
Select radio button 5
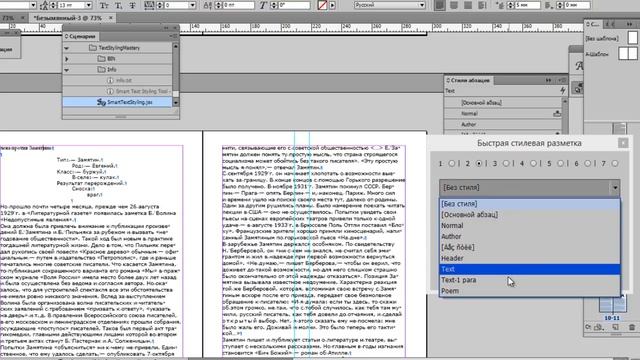[560, 163]
